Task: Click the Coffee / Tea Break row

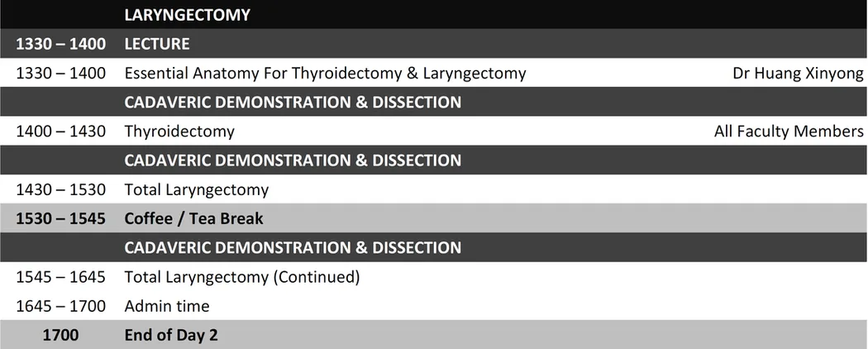Action: click(x=434, y=218)
